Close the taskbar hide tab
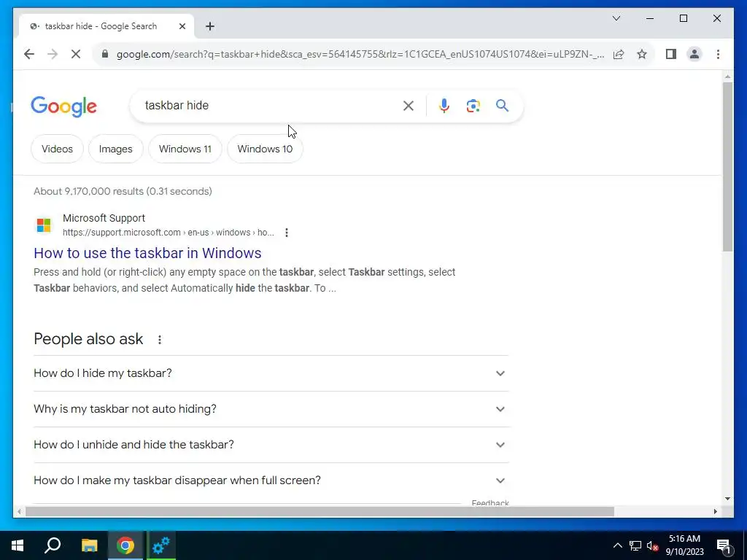The image size is (747, 560). point(182,26)
